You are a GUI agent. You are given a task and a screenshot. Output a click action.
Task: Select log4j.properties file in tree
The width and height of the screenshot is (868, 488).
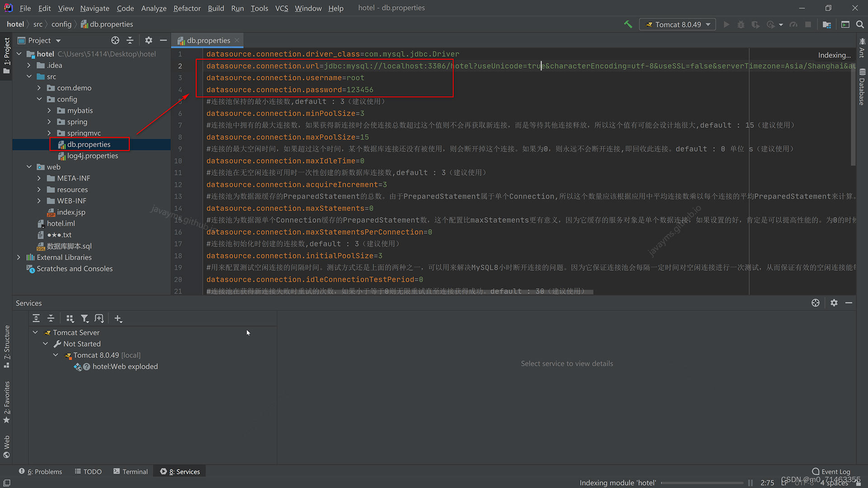(92, 155)
